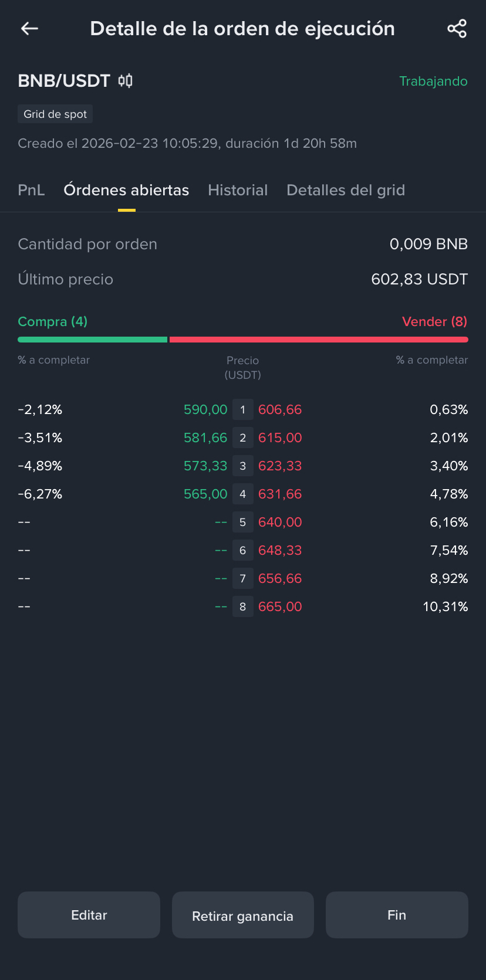Tap the Fin button
Image resolution: width=486 pixels, height=980 pixels.
point(397,915)
